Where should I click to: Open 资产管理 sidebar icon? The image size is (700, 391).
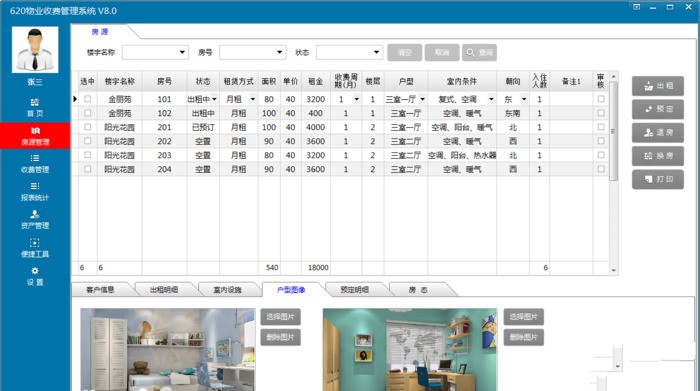click(x=35, y=214)
